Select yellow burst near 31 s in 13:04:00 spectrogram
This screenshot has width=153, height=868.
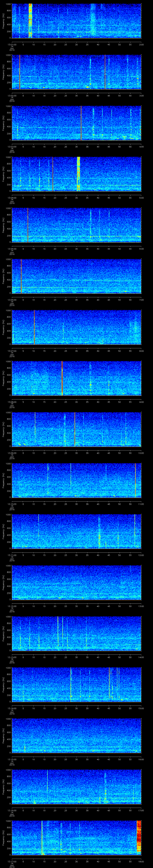(x=78, y=174)
